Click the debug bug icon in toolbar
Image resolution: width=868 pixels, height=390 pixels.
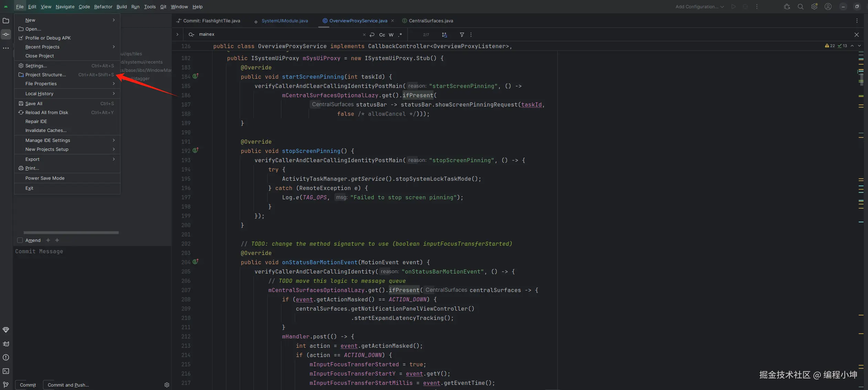click(787, 7)
